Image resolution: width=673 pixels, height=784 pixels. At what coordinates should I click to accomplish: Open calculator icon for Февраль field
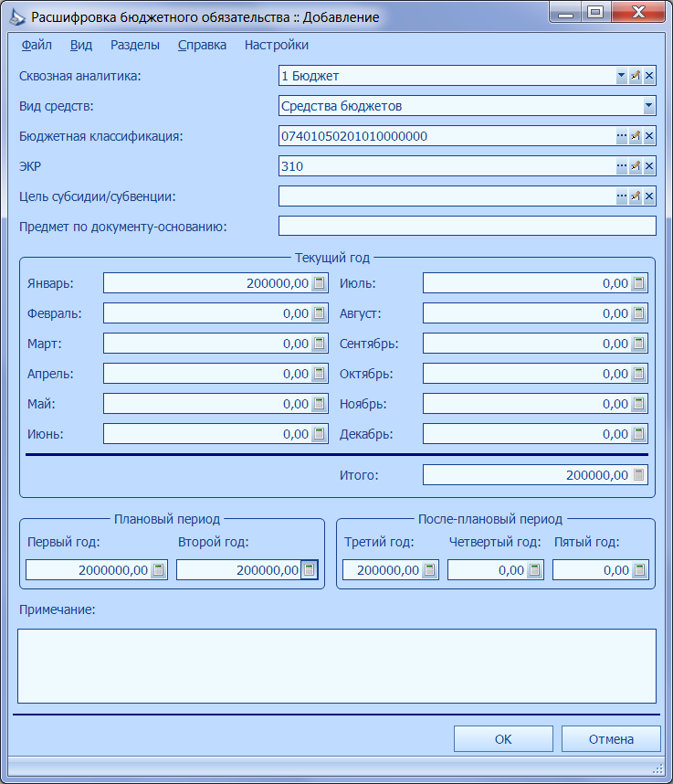pos(319,313)
